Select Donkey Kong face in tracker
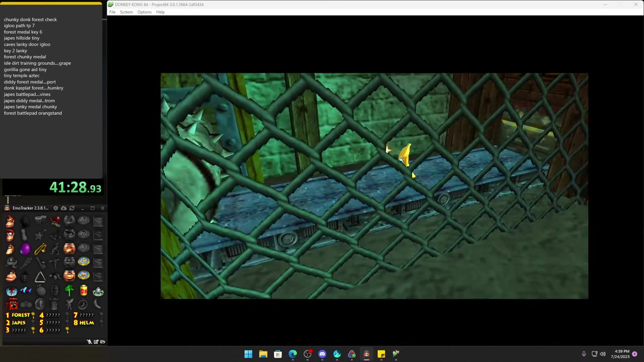The image size is (644, 362). pyautogui.click(x=10, y=221)
